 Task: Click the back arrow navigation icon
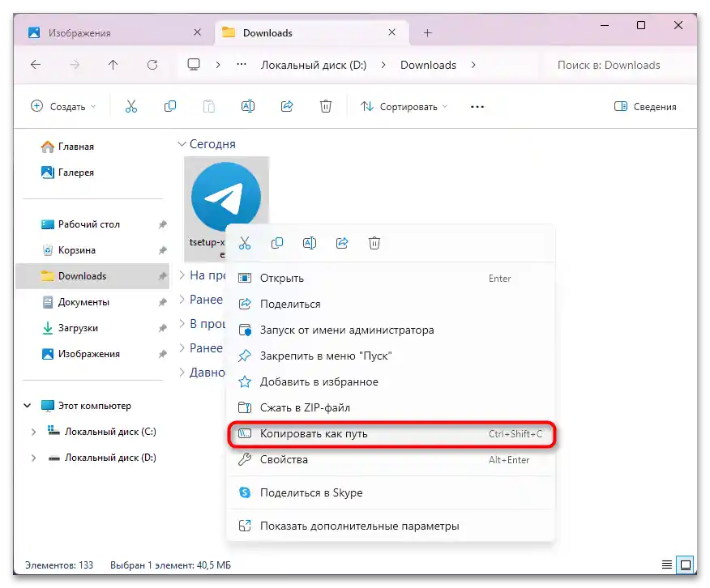click(x=37, y=65)
